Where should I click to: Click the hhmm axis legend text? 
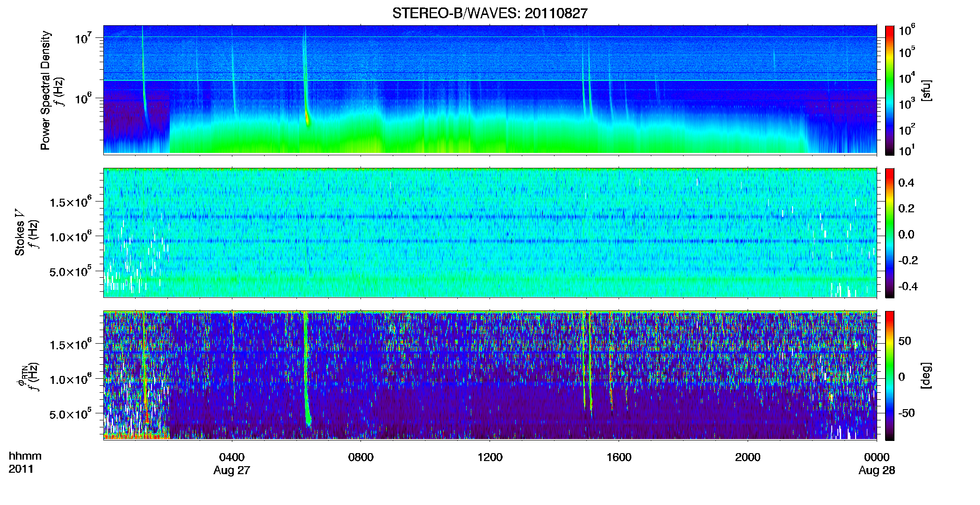click(x=25, y=456)
